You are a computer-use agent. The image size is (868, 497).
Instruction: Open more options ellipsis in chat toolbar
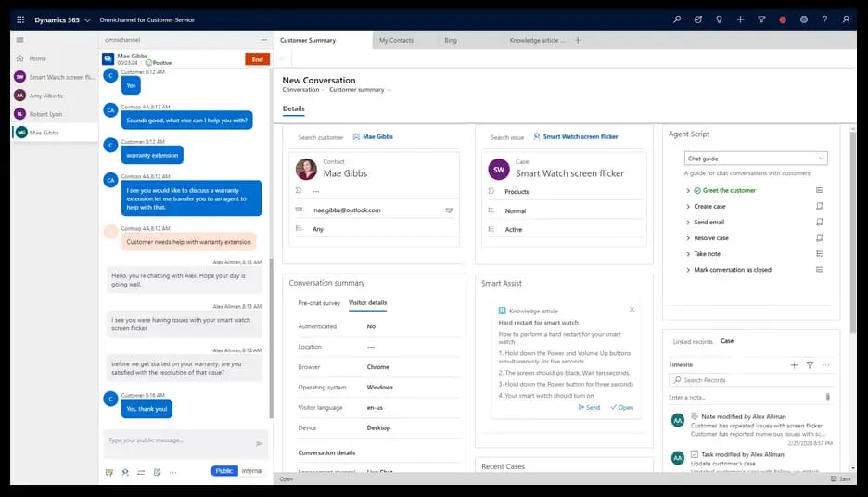tap(173, 472)
